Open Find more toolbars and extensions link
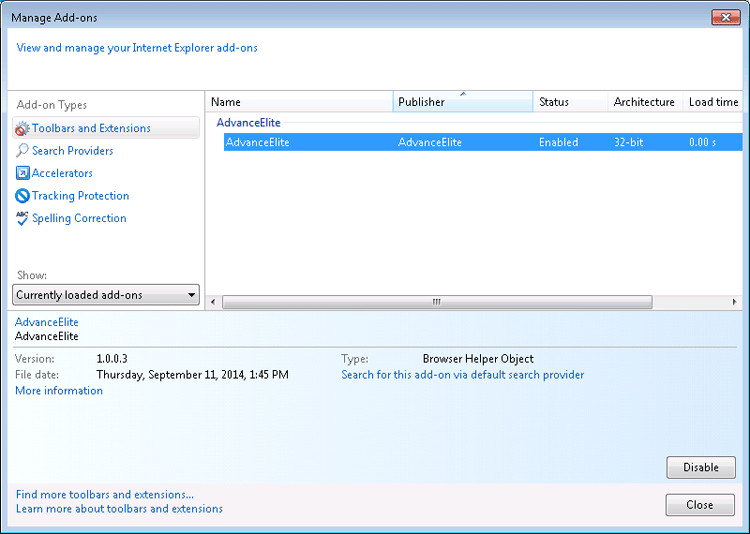 pyautogui.click(x=105, y=494)
